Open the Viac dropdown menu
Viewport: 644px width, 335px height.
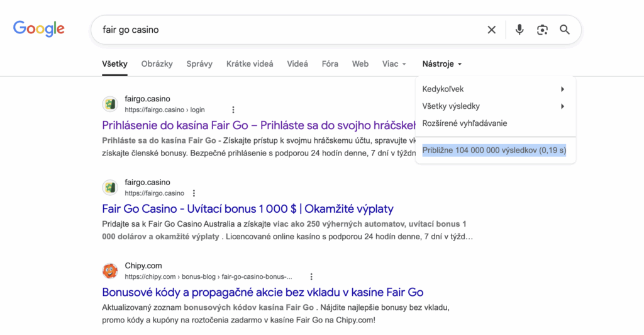coord(394,64)
